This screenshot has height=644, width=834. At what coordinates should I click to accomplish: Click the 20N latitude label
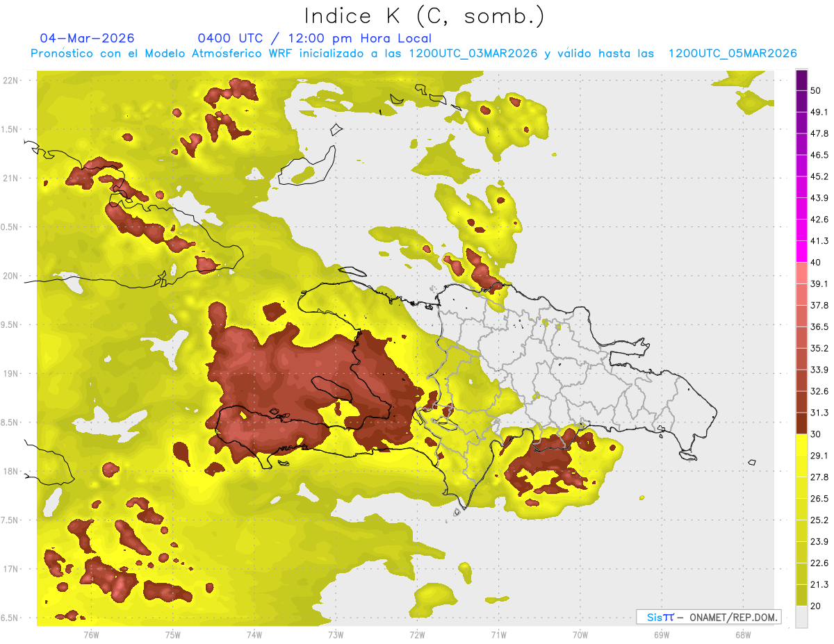pos(10,276)
